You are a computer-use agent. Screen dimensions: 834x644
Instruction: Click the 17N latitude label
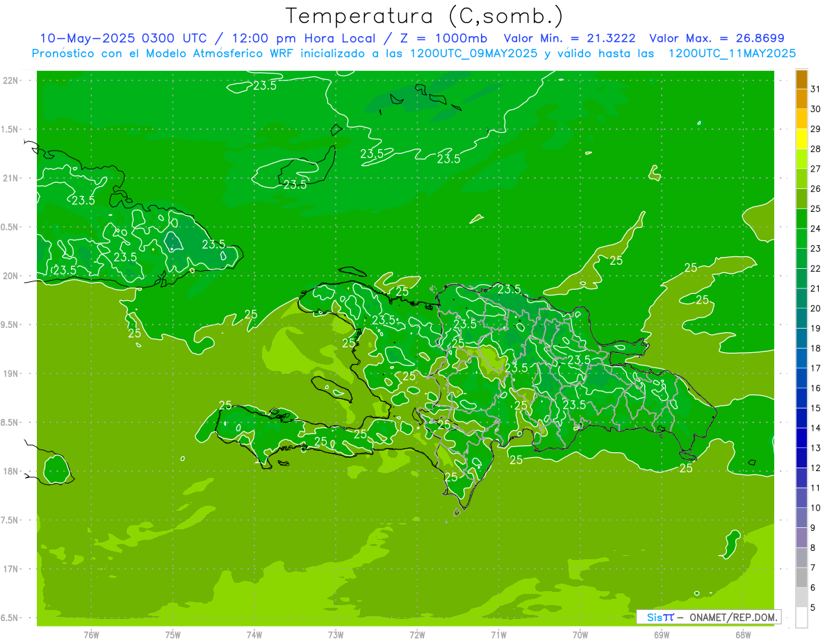click(x=11, y=570)
